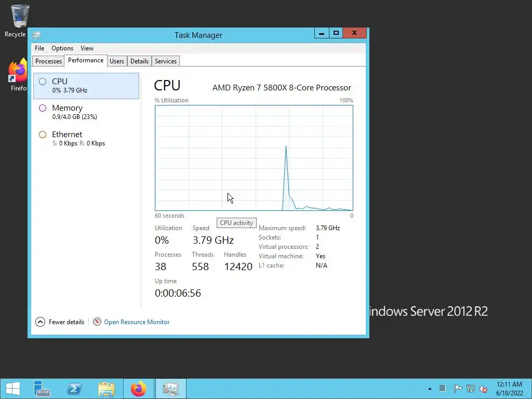
Task: Select Ethernet in the performance sidebar
Action: (86, 139)
